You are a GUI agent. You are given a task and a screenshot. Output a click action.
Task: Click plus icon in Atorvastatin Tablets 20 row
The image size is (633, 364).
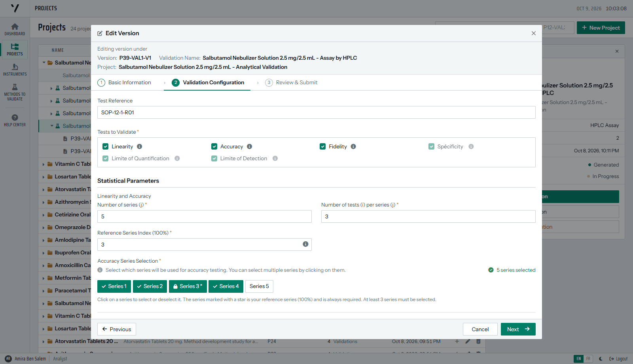point(457,341)
